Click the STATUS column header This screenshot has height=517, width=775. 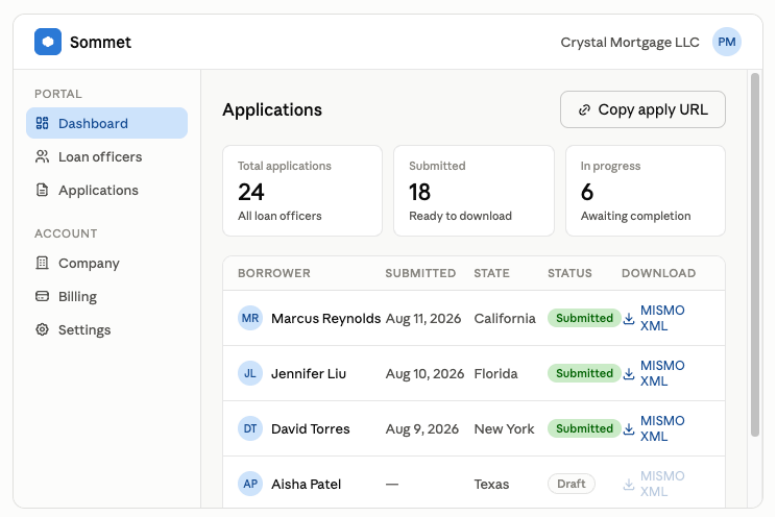click(569, 273)
